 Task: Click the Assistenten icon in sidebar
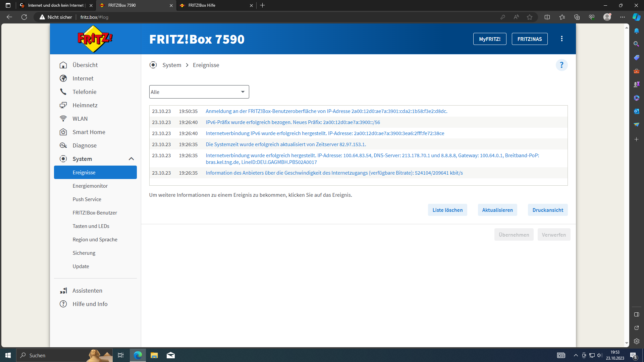(x=63, y=291)
